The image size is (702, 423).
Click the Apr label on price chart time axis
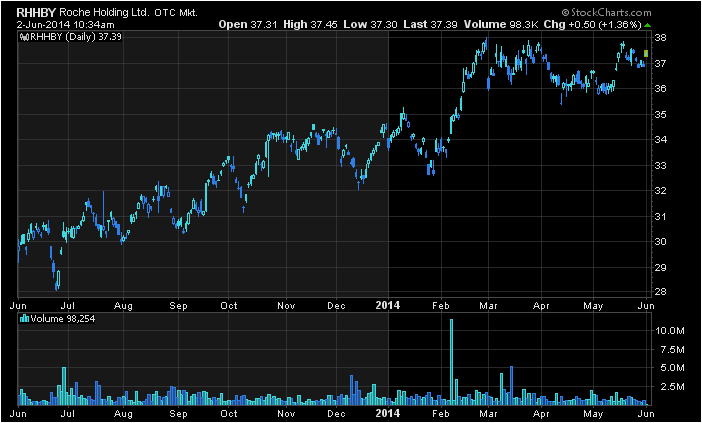click(x=541, y=306)
